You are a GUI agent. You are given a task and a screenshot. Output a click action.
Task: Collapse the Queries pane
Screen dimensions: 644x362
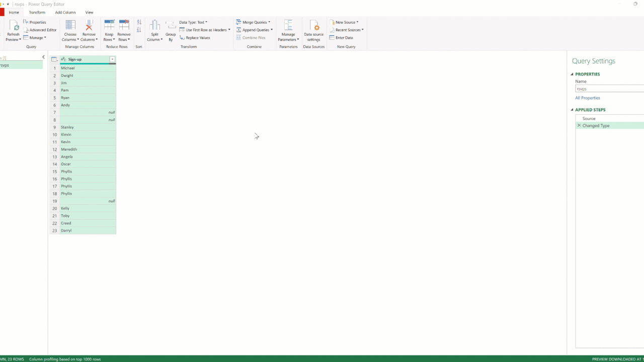click(x=43, y=57)
